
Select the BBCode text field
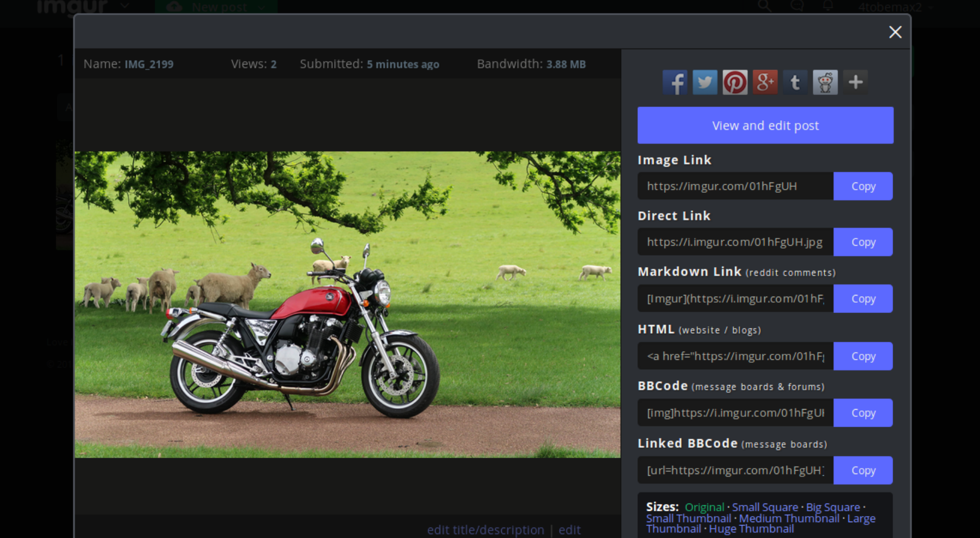(x=736, y=413)
